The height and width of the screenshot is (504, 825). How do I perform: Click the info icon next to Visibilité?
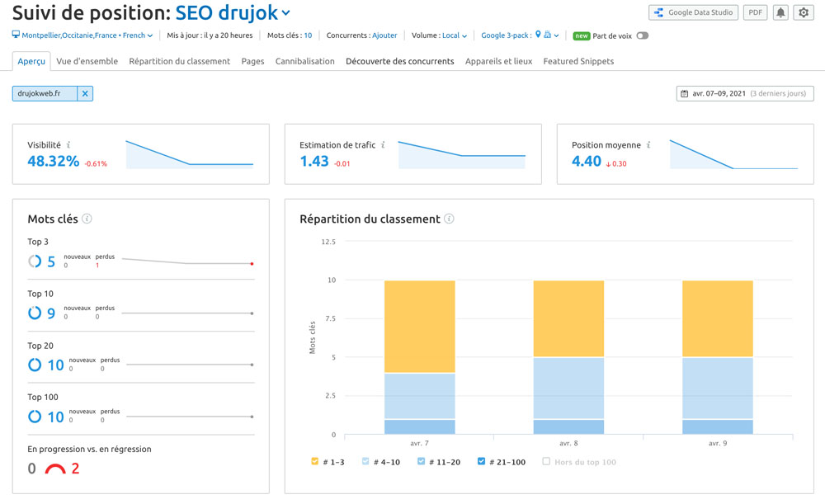pos(68,144)
